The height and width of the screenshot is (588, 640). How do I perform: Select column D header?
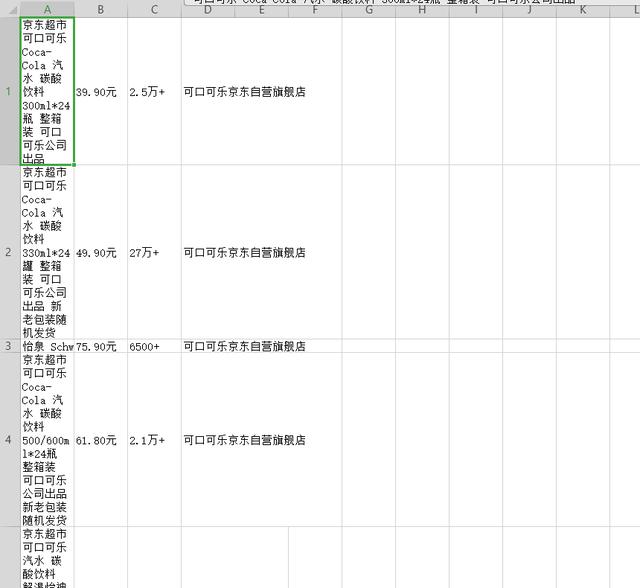pyautogui.click(x=208, y=10)
